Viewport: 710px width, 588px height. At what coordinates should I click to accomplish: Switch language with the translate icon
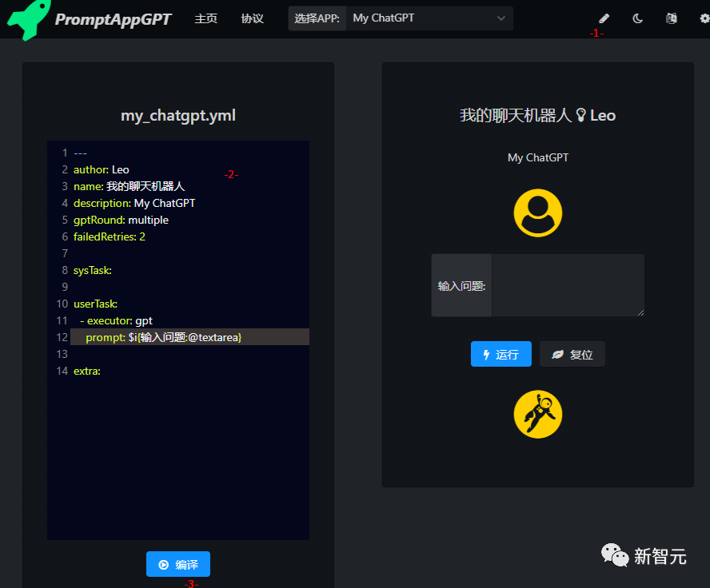tap(672, 18)
